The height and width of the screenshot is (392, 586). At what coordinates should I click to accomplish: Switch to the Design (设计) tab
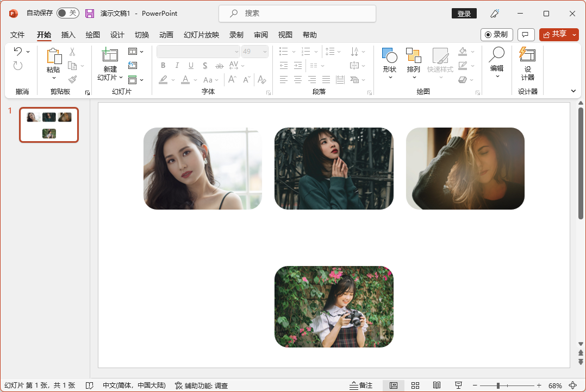117,35
